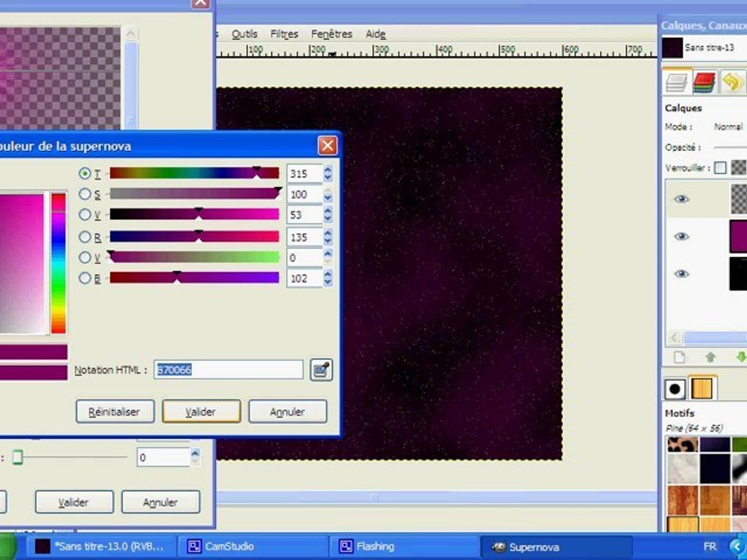This screenshot has width=747, height=560.
Task: Select the V radio button beside value 53
Action: tap(85, 215)
